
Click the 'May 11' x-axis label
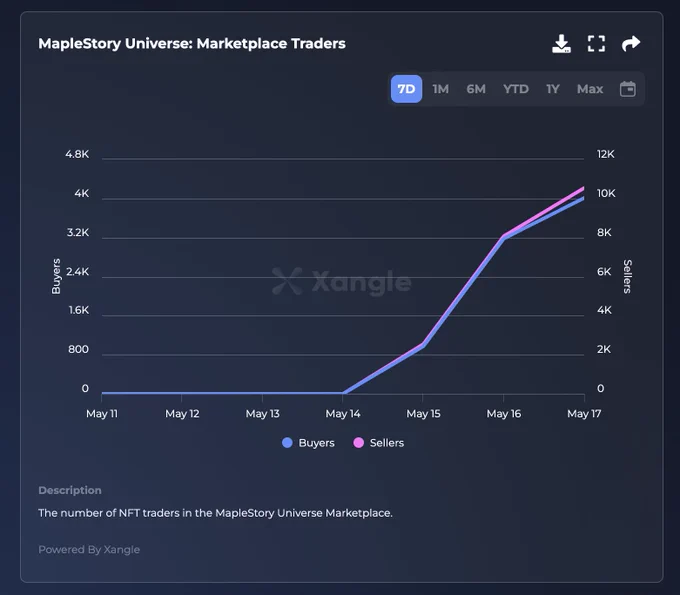click(x=102, y=414)
